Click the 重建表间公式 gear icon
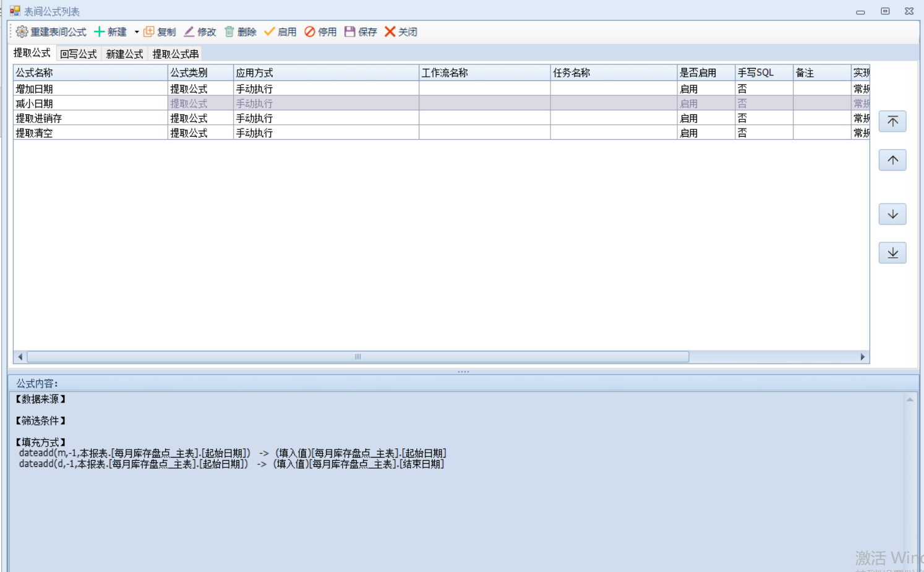This screenshot has width=924, height=572. [22, 32]
